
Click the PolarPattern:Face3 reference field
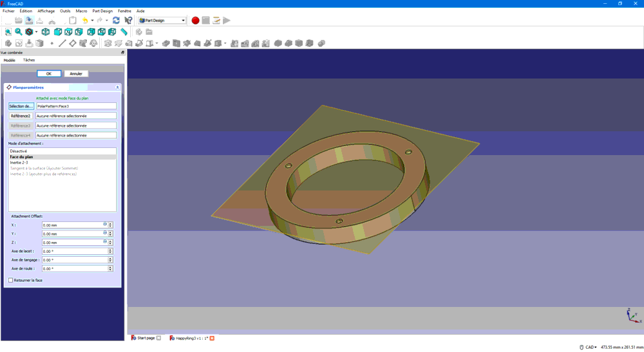point(76,106)
